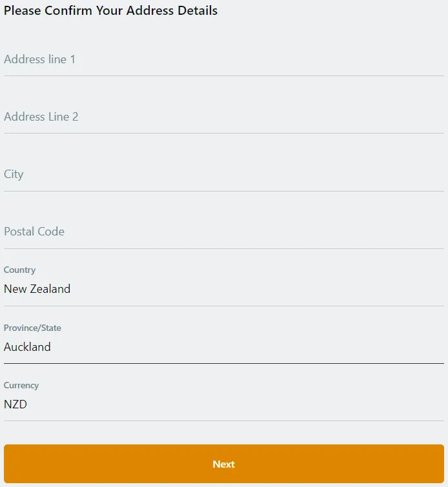Click the Currency field label
The height and width of the screenshot is (487, 448).
[x=21, y=385]
